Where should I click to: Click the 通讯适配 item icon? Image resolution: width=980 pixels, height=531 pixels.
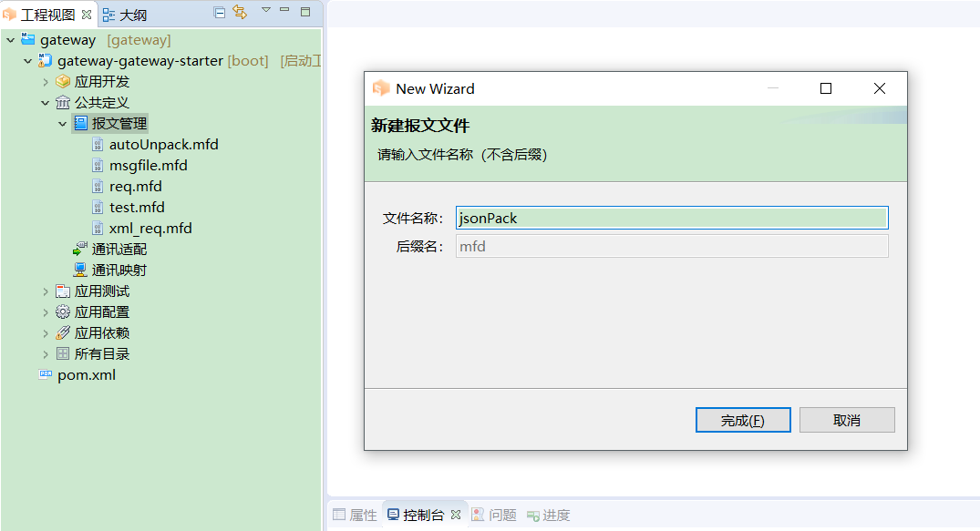pos(80,249)
